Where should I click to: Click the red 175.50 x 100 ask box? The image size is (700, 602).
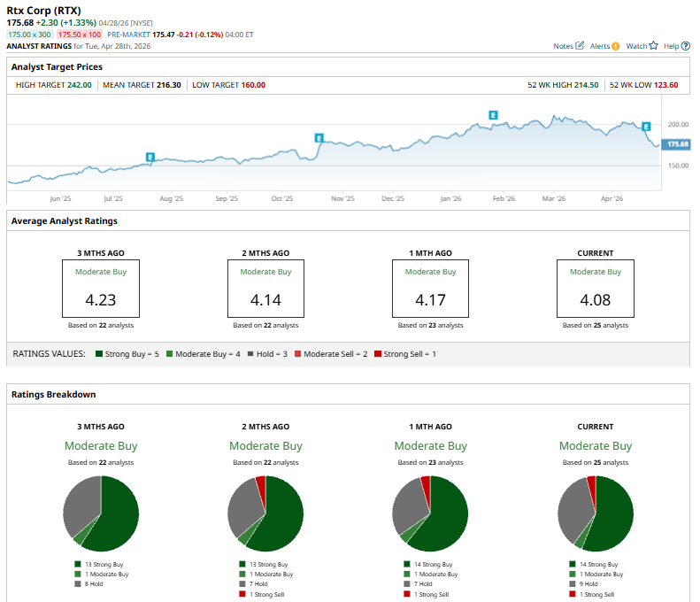tap(80, 34)
